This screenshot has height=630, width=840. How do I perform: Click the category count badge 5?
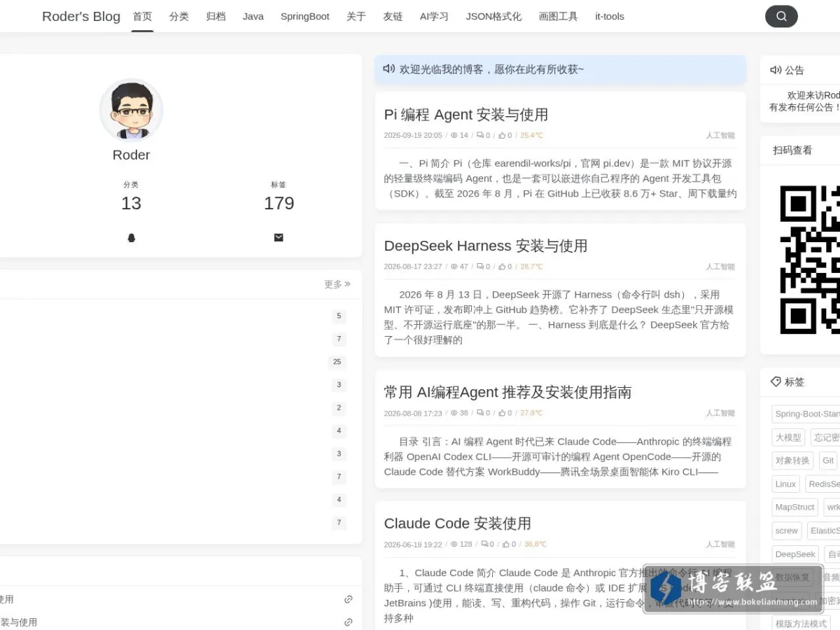pos(339,316)
